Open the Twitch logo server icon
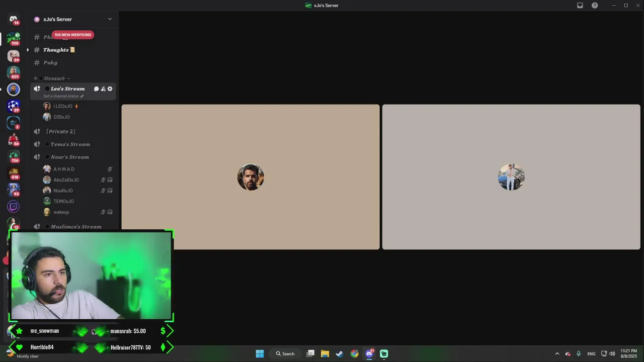This screenshot has height=362, width=644. click(x=14, y=207)
